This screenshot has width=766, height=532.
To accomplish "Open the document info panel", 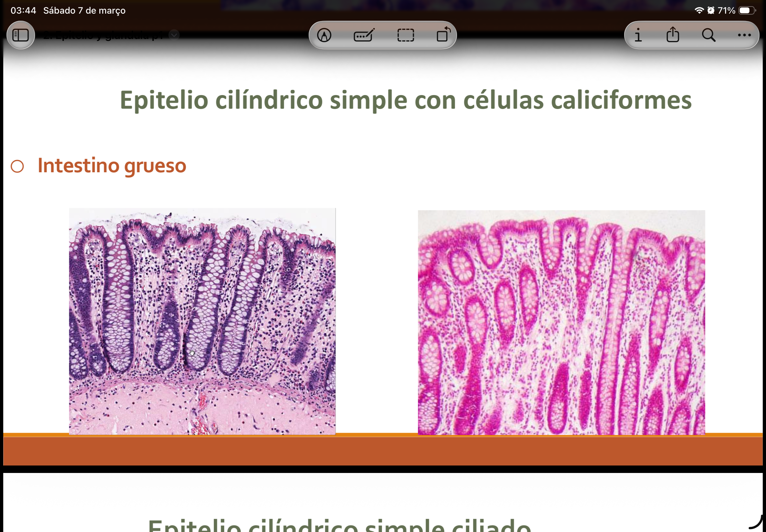I will tap(638, 35).
